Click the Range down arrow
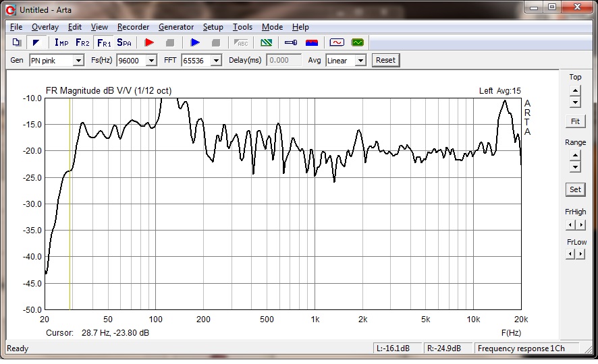Screen dimensions: 598x364 click(x=575, y=166)
